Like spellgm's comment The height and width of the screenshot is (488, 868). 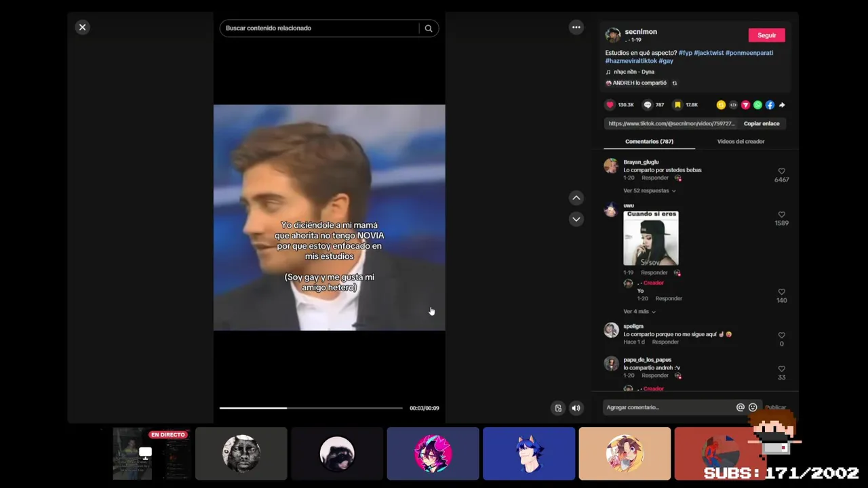(x=781, y=335)
